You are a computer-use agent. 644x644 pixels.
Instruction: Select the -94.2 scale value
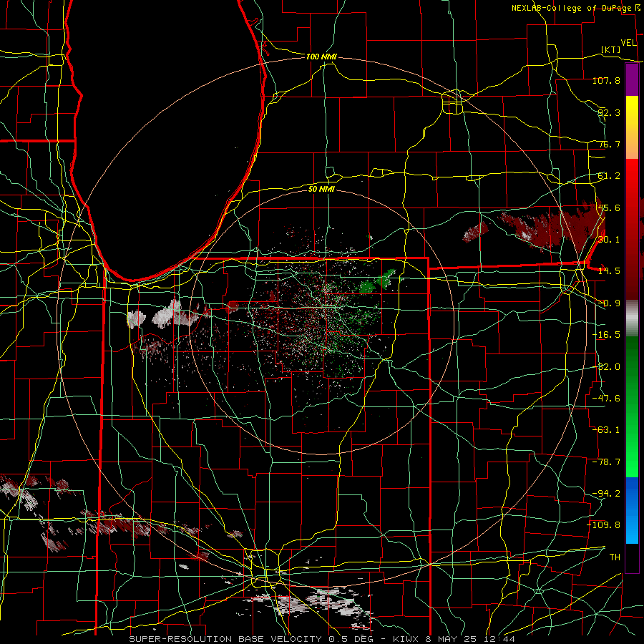[x=606, y=493]
